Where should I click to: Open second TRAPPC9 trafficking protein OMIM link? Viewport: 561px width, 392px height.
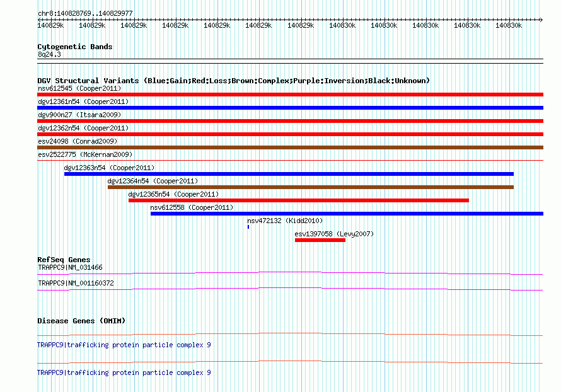point(124,372)
